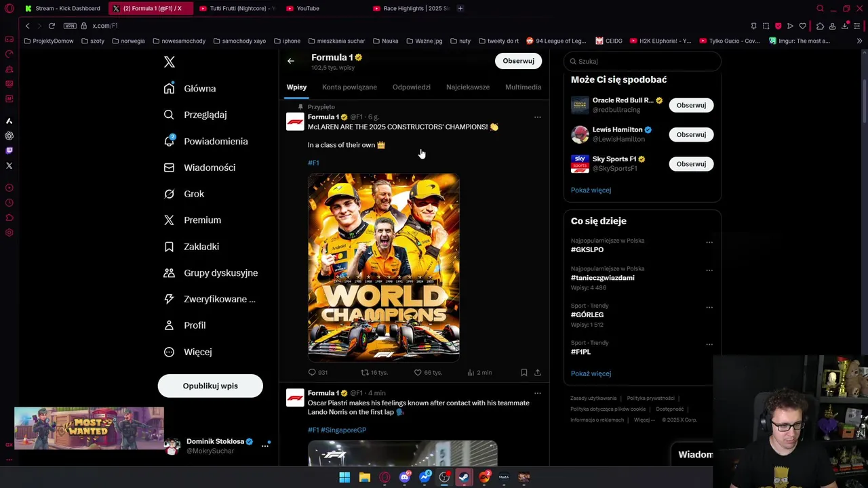Open more options for #F1PL trend

[x=709, y=344]
